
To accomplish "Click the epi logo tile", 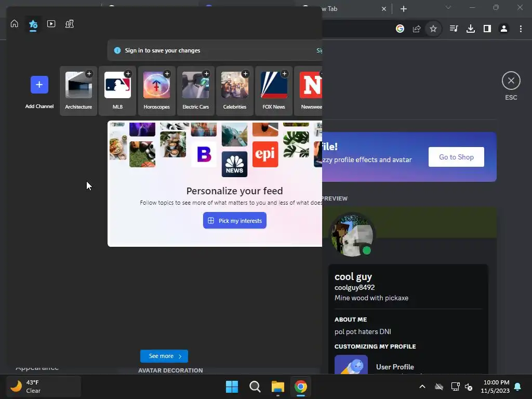I will 265,154.
